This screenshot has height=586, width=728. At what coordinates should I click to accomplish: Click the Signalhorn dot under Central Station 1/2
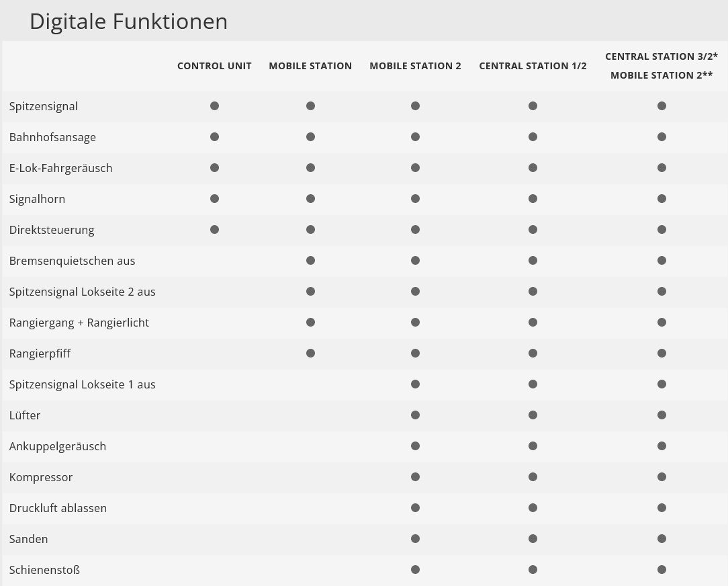(533, 199)
